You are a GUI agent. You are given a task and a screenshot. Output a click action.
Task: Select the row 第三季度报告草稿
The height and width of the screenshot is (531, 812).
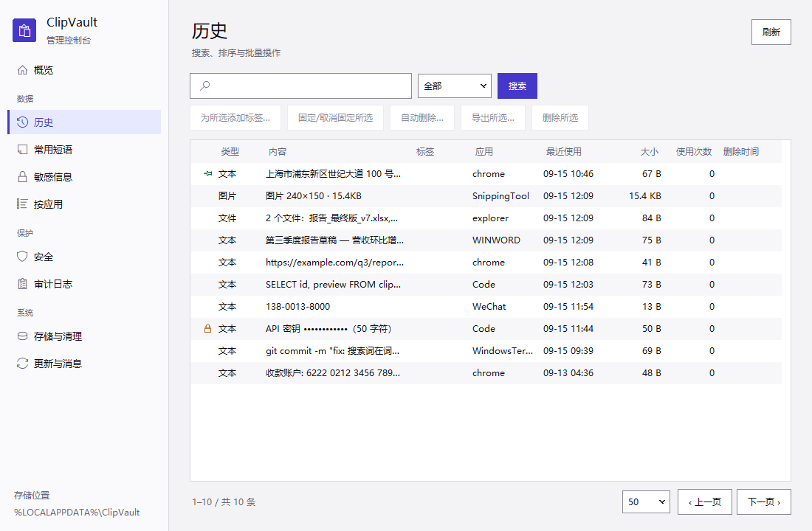pyautogui.click(x=486, y=240)
